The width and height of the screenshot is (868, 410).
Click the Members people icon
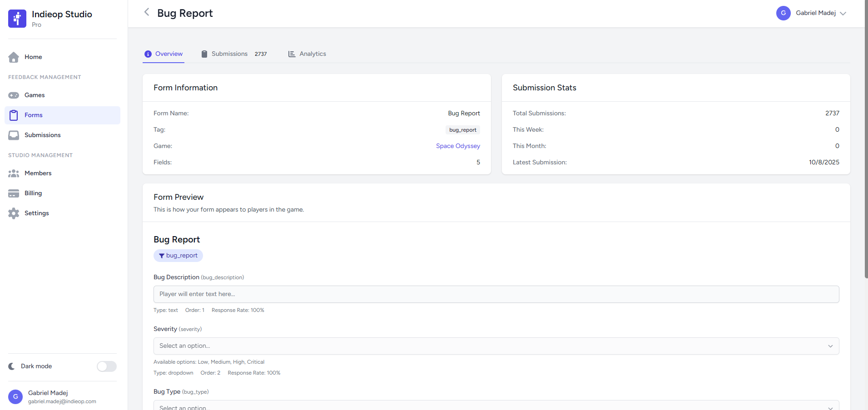coord(14,173)
